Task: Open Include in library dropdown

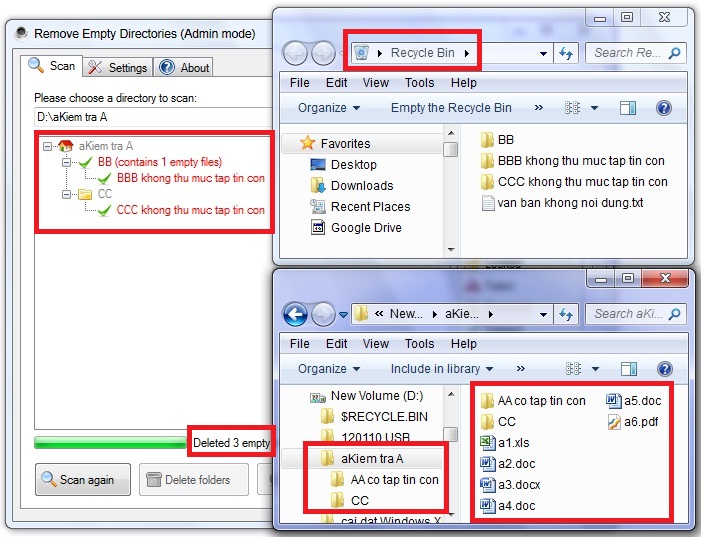Action: (442, 369)
